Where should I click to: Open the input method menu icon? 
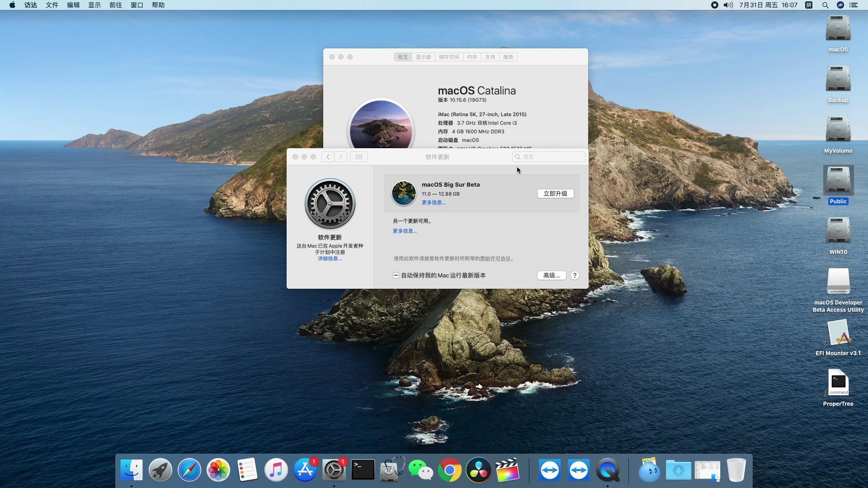tap(809, 5)
